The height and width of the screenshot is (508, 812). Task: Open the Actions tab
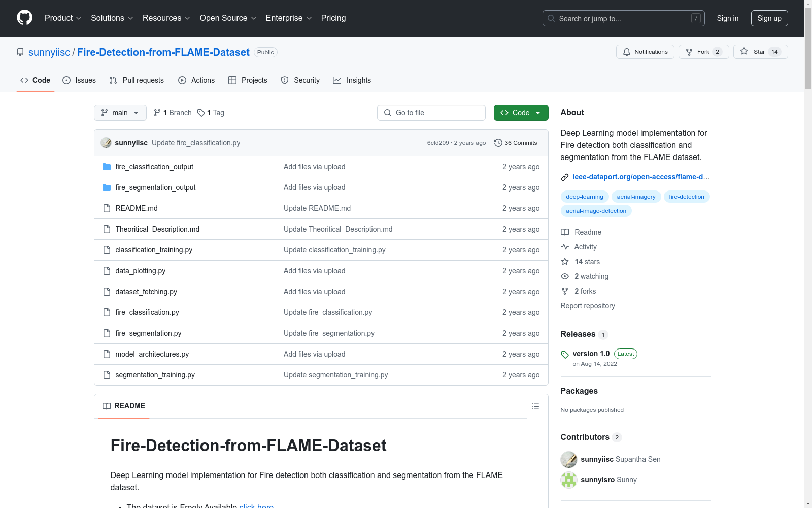[x=196, y=80]
